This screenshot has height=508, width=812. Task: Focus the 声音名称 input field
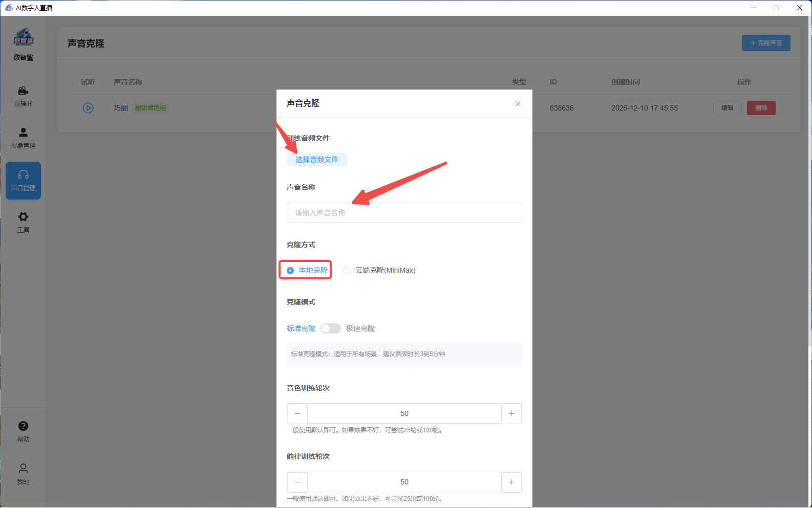404,213
